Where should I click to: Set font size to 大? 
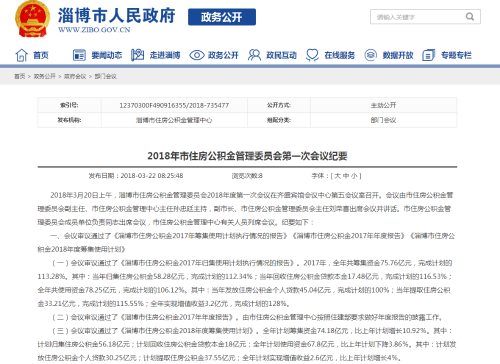(x=337, y=176)
